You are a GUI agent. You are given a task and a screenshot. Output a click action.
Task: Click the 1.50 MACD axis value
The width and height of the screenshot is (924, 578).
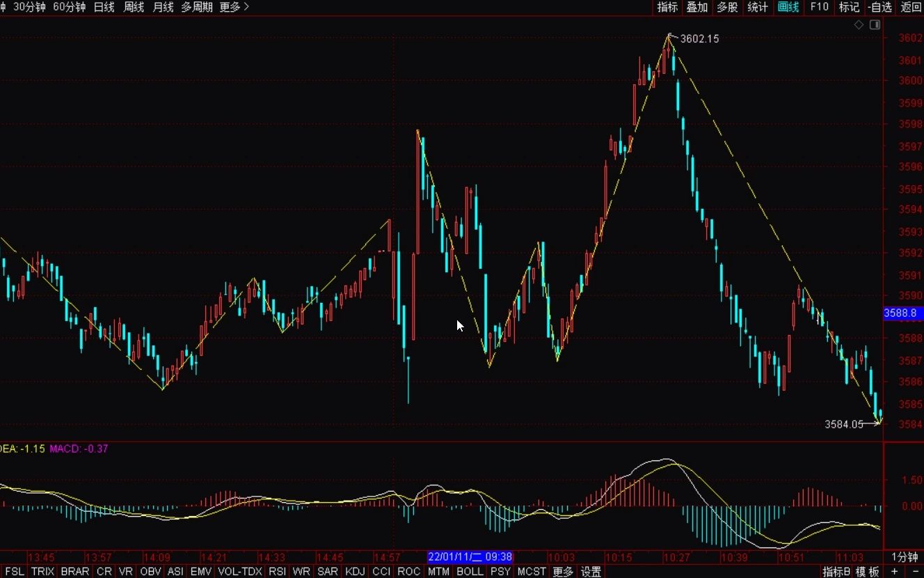coord(912,481)
